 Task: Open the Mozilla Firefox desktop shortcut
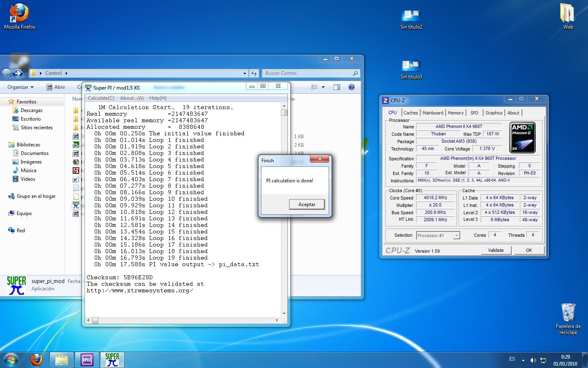click(20, 17)
